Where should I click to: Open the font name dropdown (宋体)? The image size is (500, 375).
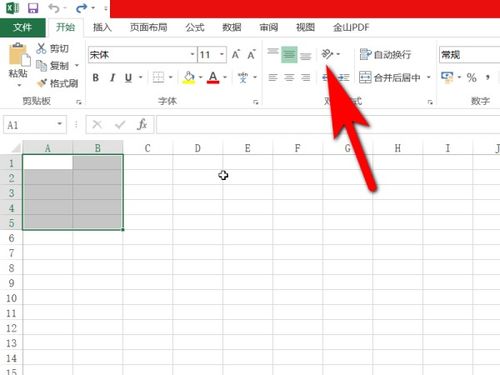(x=192, y=54)
